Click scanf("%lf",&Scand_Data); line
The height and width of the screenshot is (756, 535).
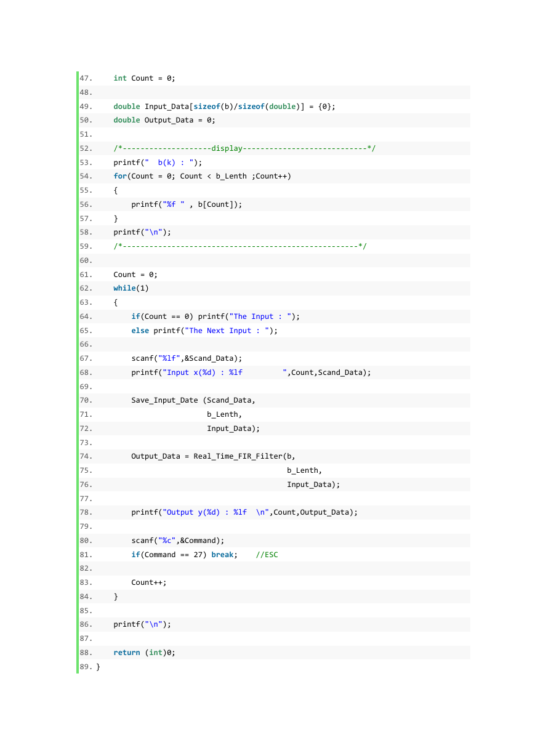(x=187, y=358)
